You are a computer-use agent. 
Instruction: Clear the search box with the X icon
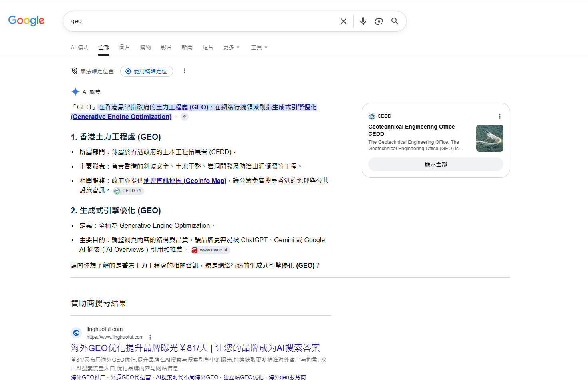[x=344, y=21]
